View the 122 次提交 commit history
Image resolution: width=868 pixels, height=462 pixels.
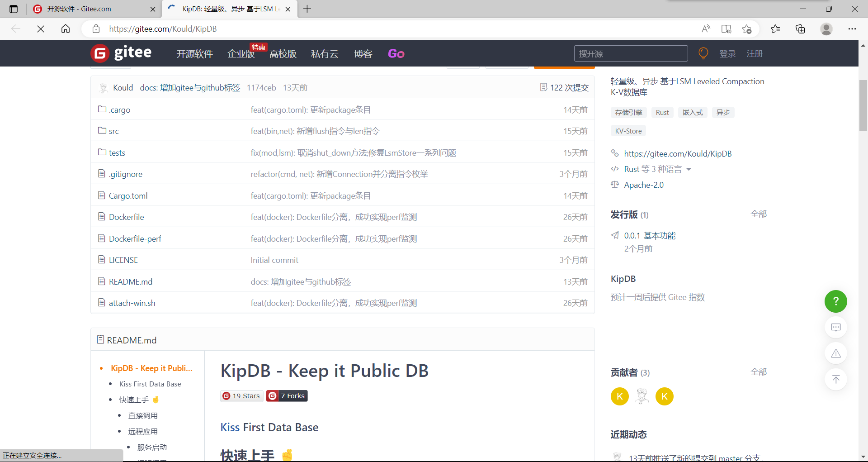tap(565, 87)
